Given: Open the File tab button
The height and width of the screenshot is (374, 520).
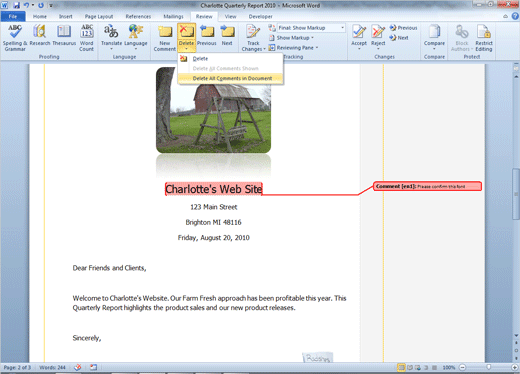Looking at the screenshot, I should pyautogui.click(x=13, y=16).
